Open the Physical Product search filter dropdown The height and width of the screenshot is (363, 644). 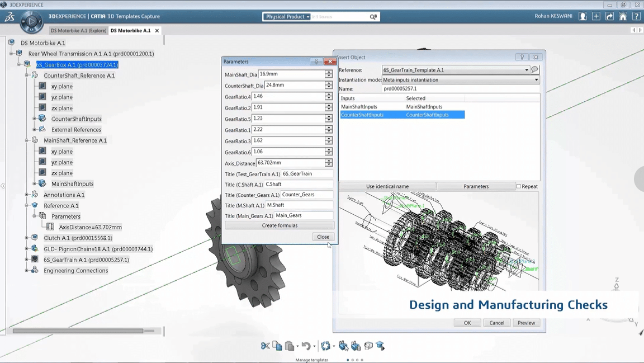pos(287,17)
